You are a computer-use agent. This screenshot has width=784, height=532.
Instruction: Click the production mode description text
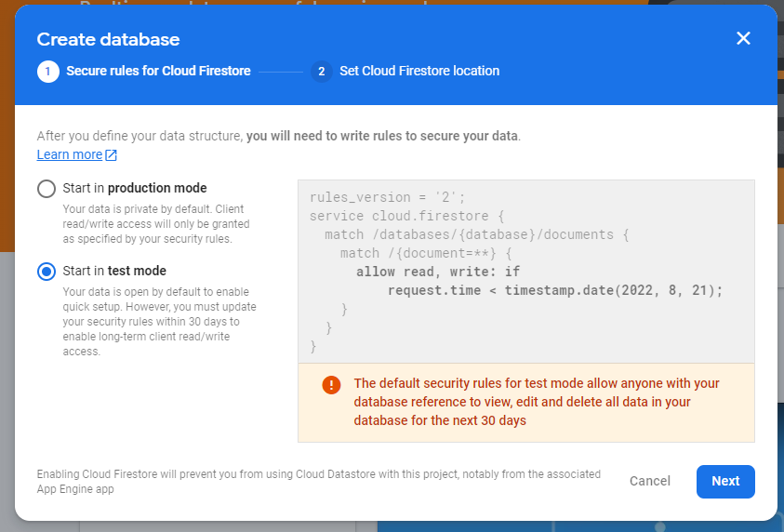click(156, 224)
